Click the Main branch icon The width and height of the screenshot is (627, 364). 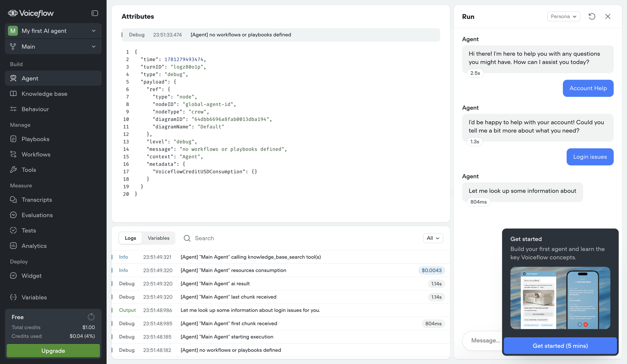tap(13, 46)
